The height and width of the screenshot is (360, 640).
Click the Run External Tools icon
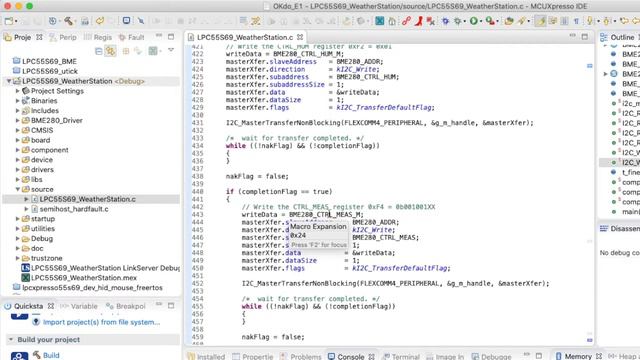coord(490,21)
